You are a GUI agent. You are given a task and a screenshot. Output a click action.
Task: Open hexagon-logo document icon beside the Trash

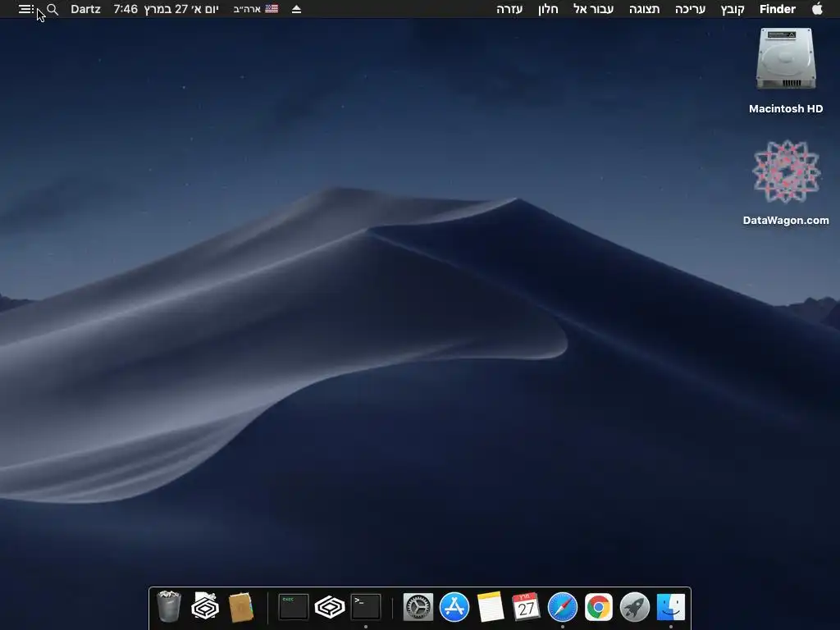click(205, 606)
